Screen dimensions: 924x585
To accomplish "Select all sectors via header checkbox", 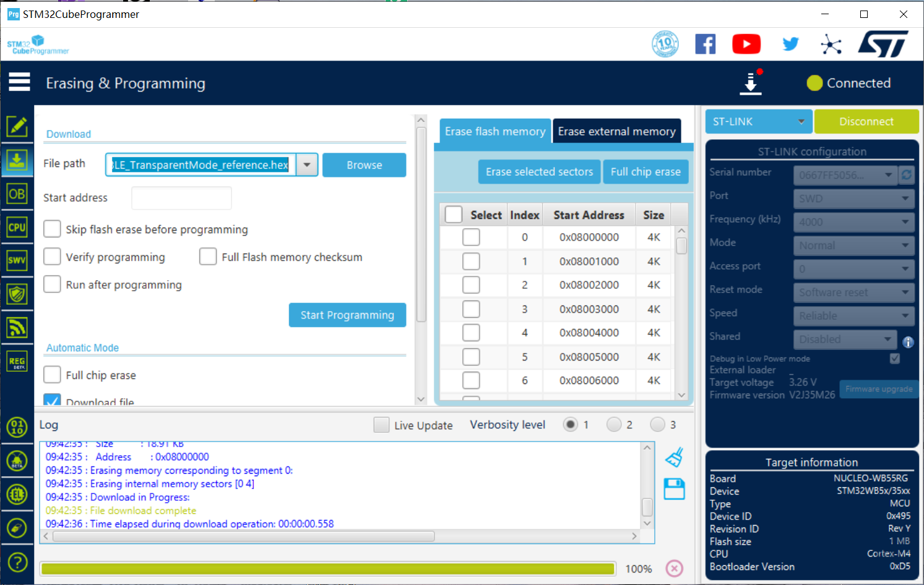I will (x=454, y=215).
